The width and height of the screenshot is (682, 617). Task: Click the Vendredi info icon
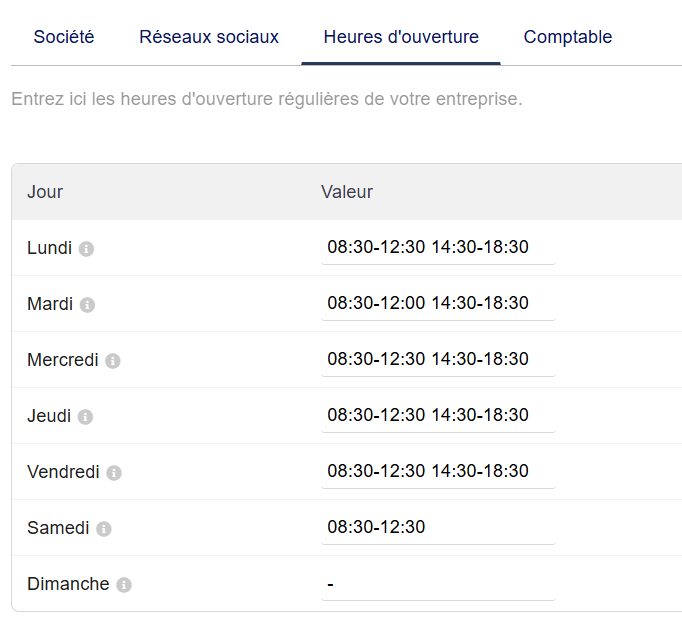[x=114, y=473]
